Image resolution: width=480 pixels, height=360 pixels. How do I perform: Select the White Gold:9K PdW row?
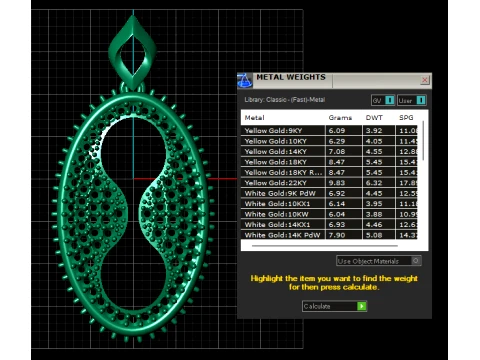click(329, 193)
